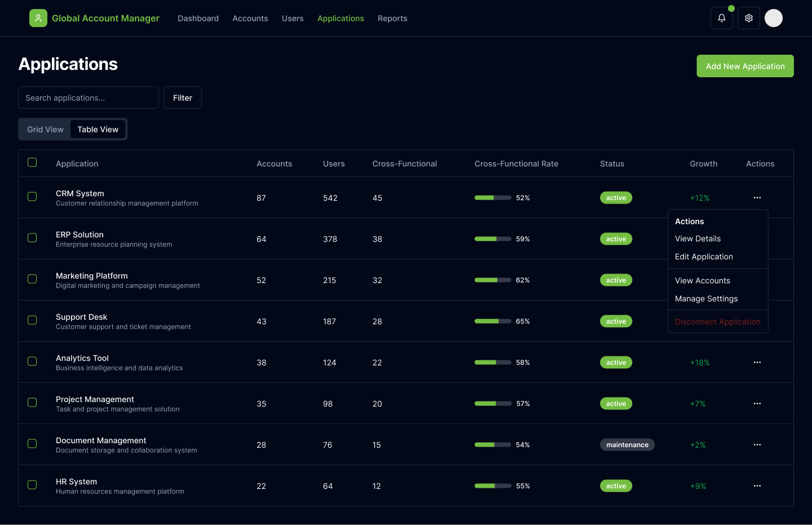The image size is (812, 525).
Task: Click the Status column header
Action: 612,164
